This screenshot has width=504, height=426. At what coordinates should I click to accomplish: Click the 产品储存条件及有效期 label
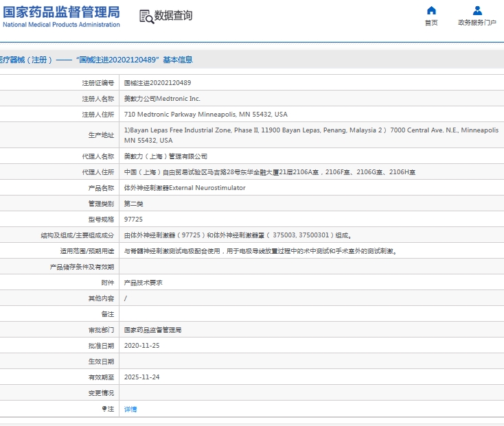coord(82,267)
